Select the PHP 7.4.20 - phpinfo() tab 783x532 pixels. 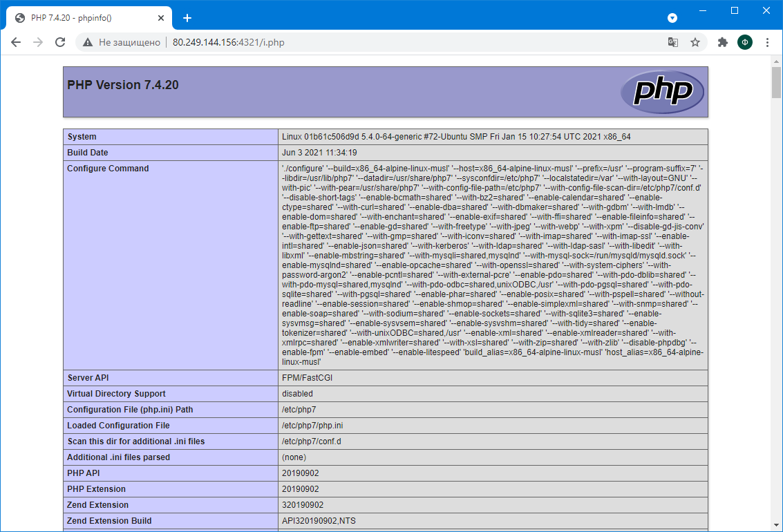tap(89, 18)
